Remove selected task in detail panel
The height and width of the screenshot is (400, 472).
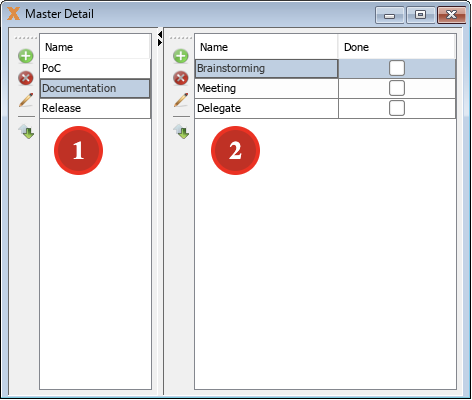(181, 78)
